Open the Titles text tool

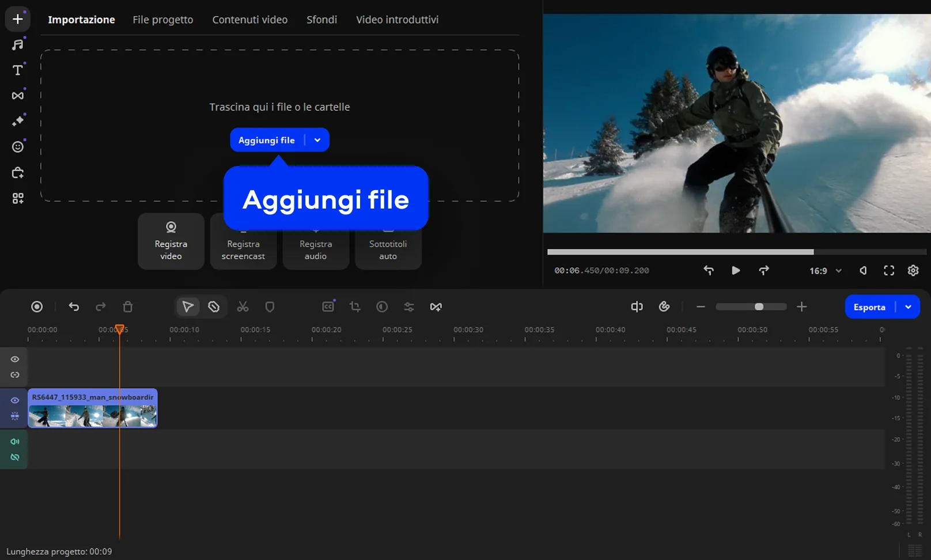point(18,70)
